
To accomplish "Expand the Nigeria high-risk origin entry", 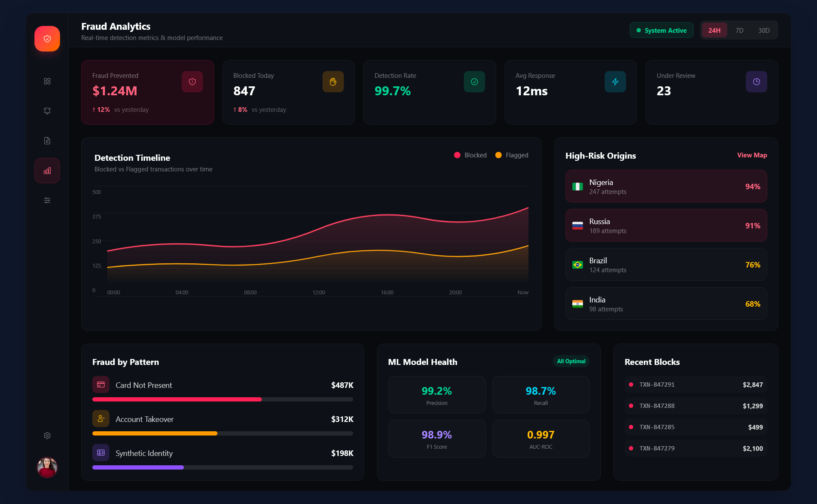I will [x=666, y=186].
